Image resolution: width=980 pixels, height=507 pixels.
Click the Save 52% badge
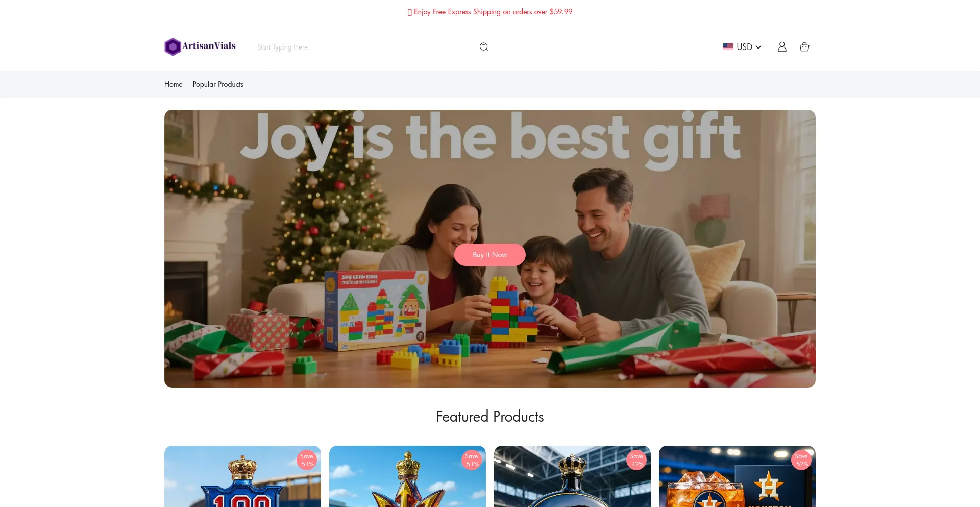pos(801,460)
